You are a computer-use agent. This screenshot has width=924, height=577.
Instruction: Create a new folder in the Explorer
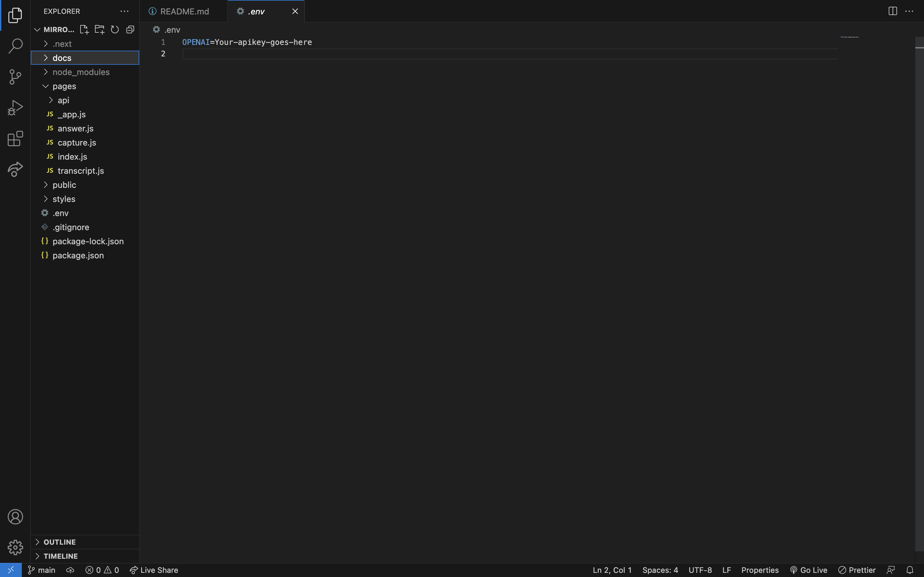tap(100, 29)
